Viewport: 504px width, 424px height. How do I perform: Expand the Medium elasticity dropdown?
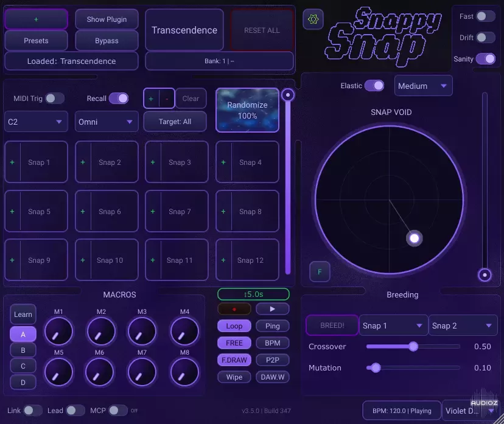[x=423, y=86]
